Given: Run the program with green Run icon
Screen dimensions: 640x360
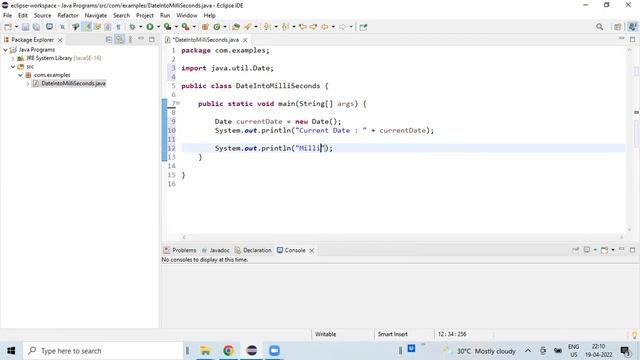Looking at the screenshot, I should click(x=150, y=27).
